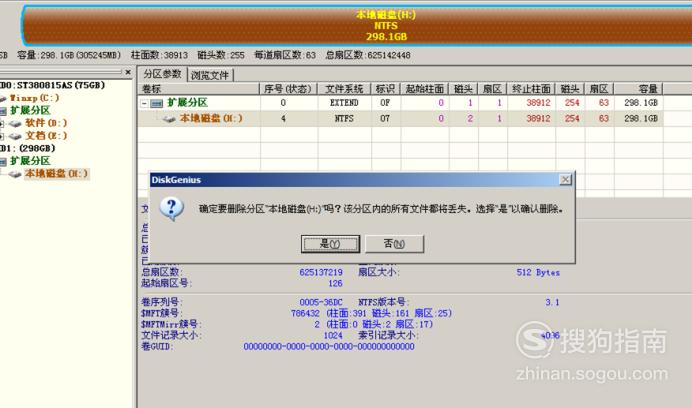Confirm deletion with the 是(Y) button

click(x=330, y=244)
